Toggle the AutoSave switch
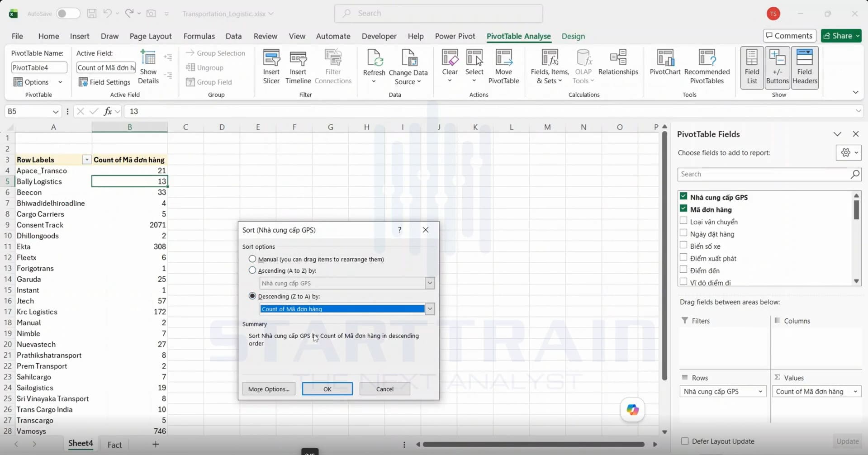This screenshot has width=868, height=455. point(68,14)
